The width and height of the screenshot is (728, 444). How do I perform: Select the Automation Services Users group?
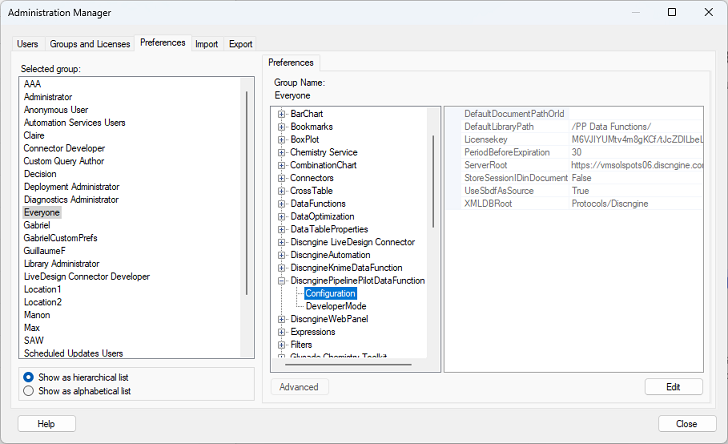(74, 123)
